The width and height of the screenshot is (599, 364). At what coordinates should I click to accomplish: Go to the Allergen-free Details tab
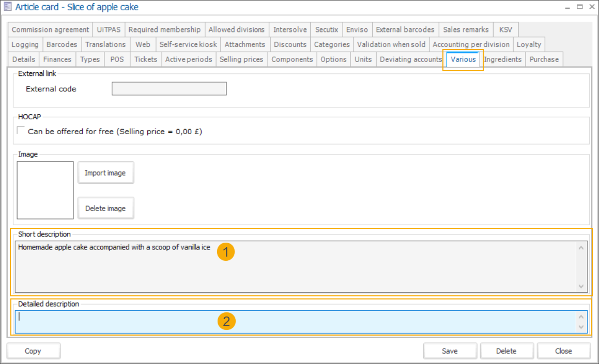point(24,59)
